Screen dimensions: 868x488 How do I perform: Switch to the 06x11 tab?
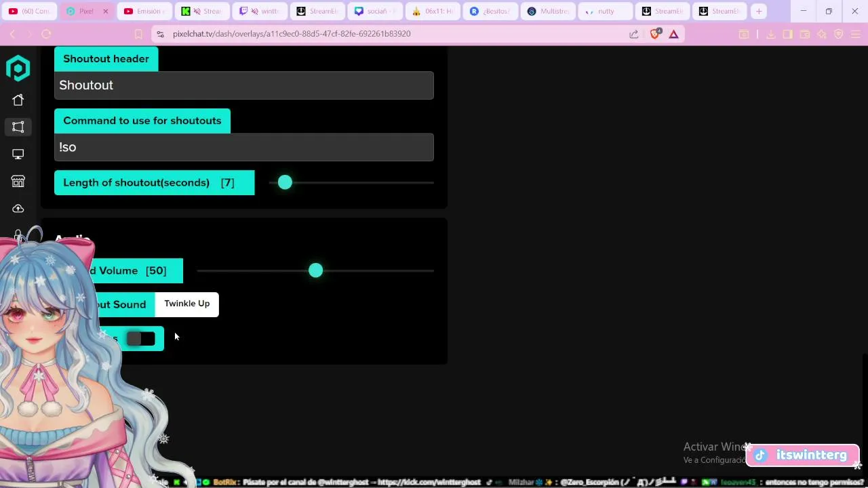(x=433, y=11)
